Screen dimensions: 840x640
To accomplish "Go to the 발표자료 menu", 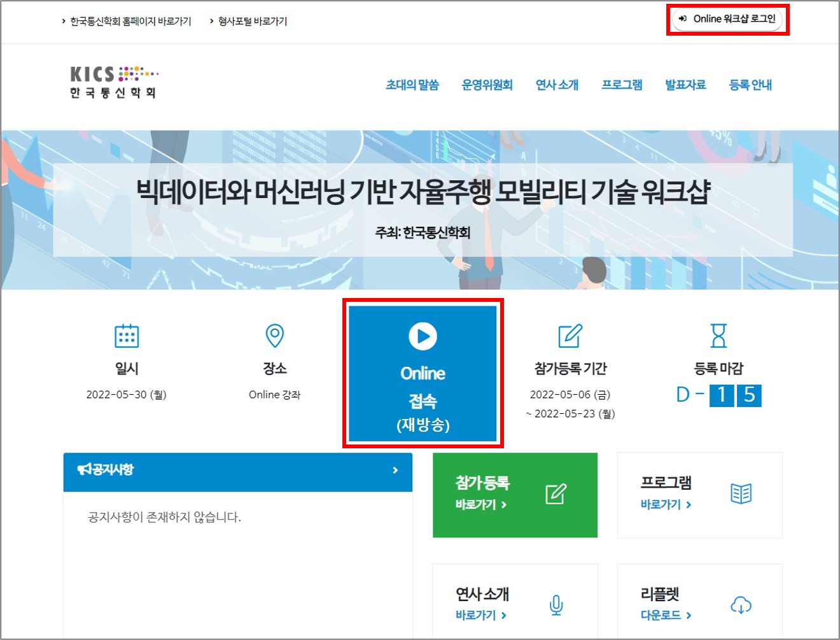I will pyautogui.click(x=685, y=85).
